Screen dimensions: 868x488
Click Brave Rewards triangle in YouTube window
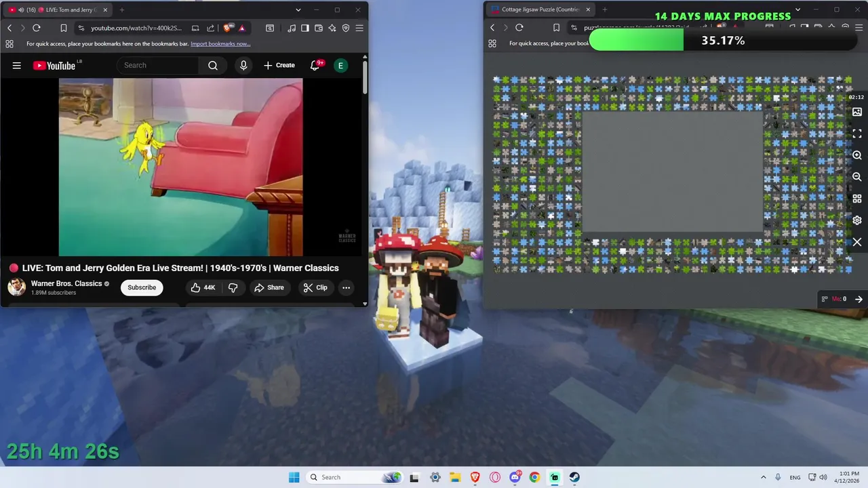pos(242,28)
